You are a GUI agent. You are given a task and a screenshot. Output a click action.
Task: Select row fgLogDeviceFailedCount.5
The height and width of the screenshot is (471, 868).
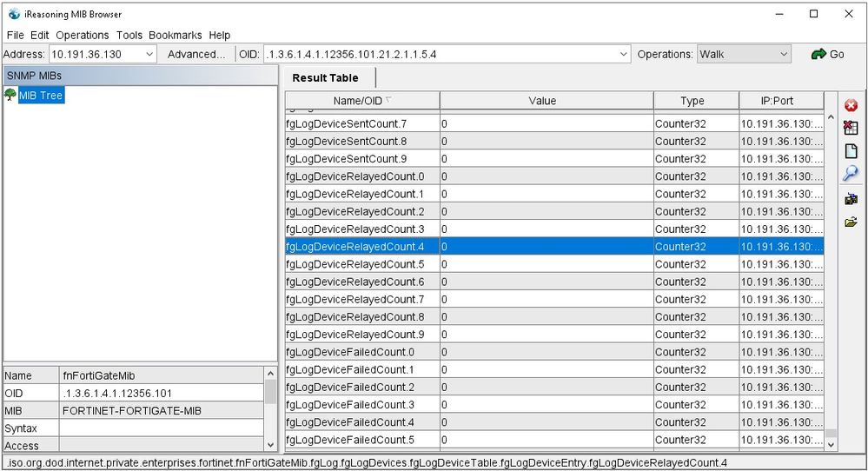(x=554, y=440)
